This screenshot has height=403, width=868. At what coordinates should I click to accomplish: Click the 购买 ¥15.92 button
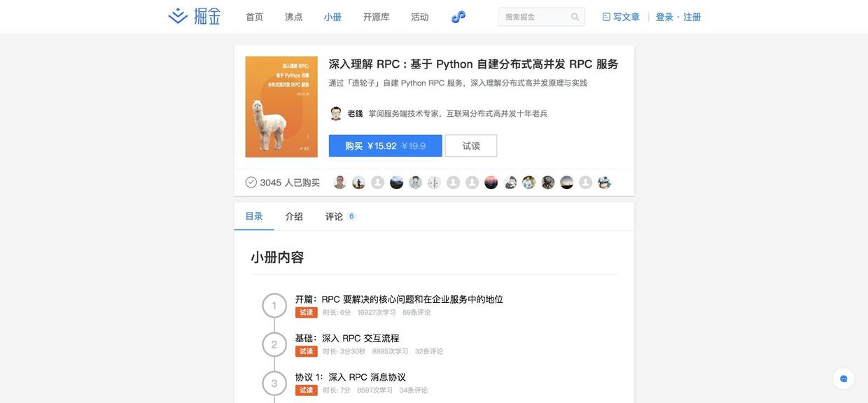pyautogui.click(x=386, y=146)
